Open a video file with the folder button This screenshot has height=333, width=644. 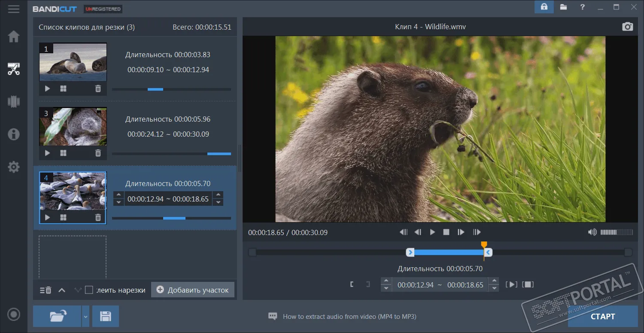click(57, 317)
